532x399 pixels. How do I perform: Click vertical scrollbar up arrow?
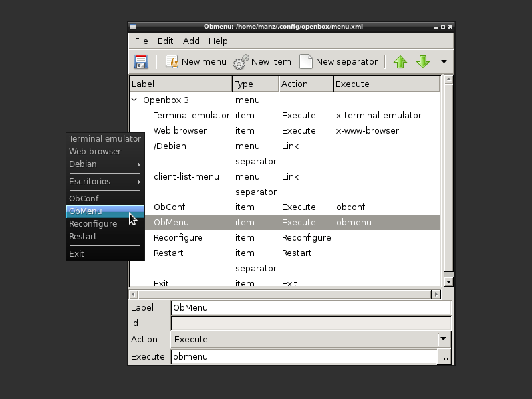pos(448,80)
